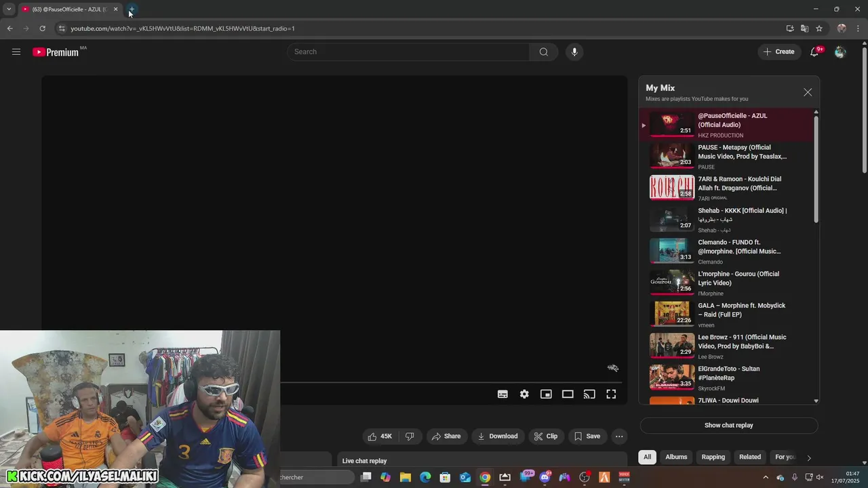Go back in browser history

pos(9,28)
